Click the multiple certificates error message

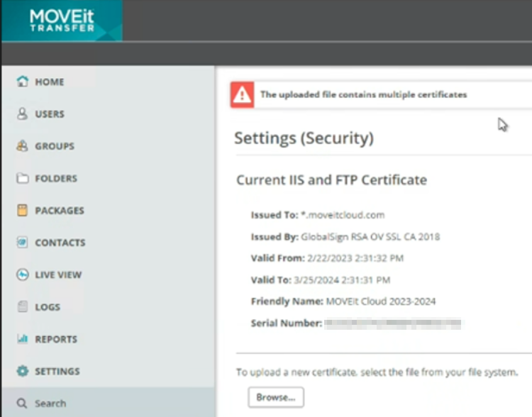point(363,94)
